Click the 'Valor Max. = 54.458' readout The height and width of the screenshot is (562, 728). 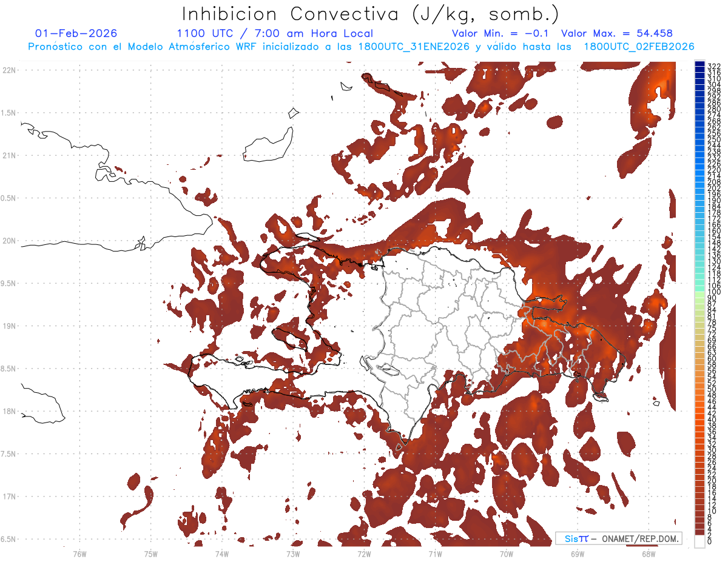(617, 33)
